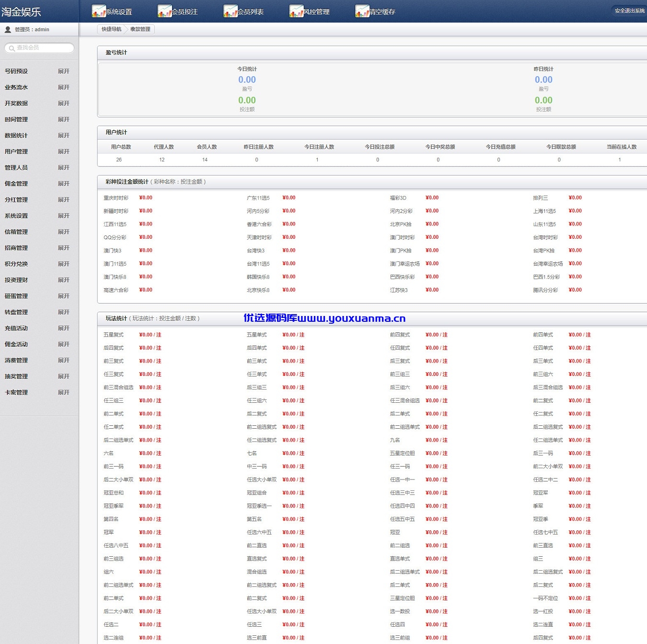647x644 pixels.
Task: Click the 淘金娱乐 site title
Action: point(21,12)
